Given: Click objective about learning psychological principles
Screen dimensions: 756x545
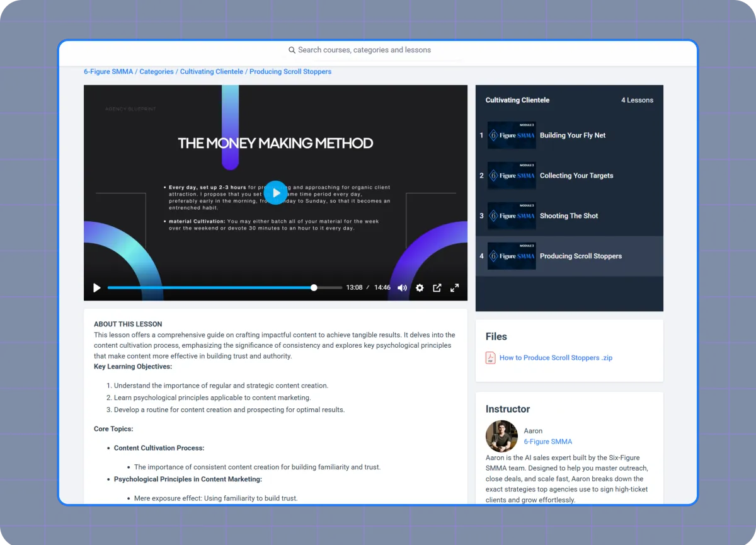Looking at the screenshot, I should 212,398.
